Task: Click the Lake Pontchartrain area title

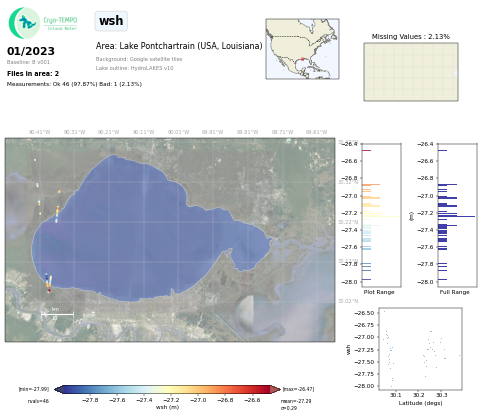Action: 179,46
